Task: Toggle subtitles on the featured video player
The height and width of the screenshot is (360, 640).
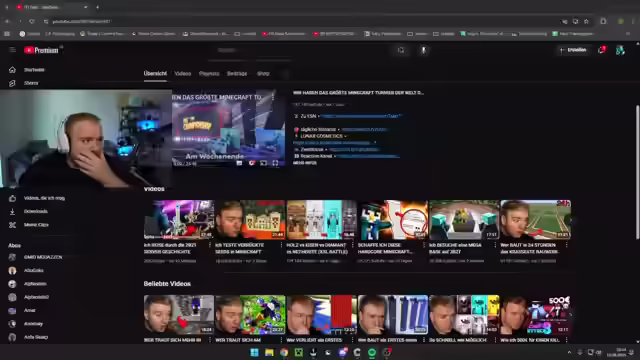Action: pyautogui.click(x=239, y=163)
